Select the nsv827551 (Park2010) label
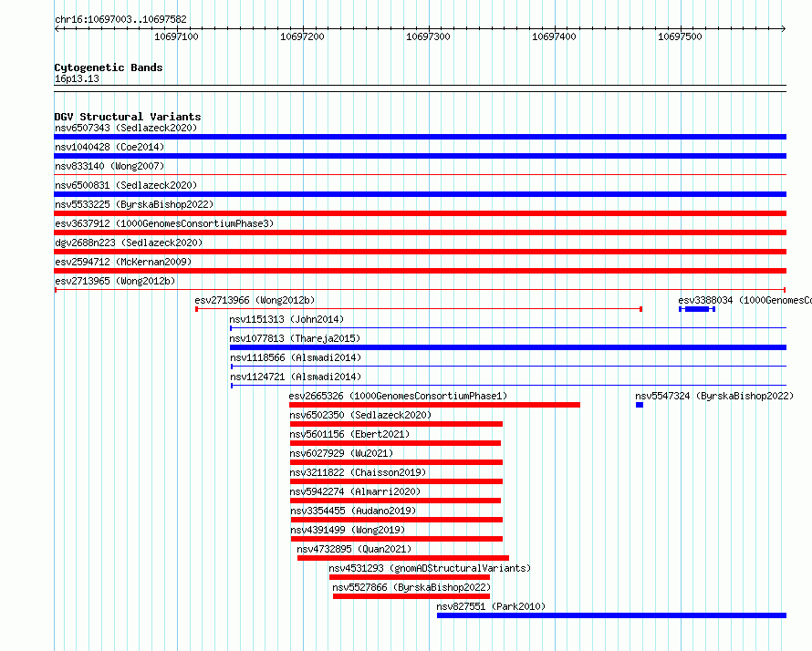The width and height of the screenshot is (812, 651). pyautogui.click(x=491, y=606)
